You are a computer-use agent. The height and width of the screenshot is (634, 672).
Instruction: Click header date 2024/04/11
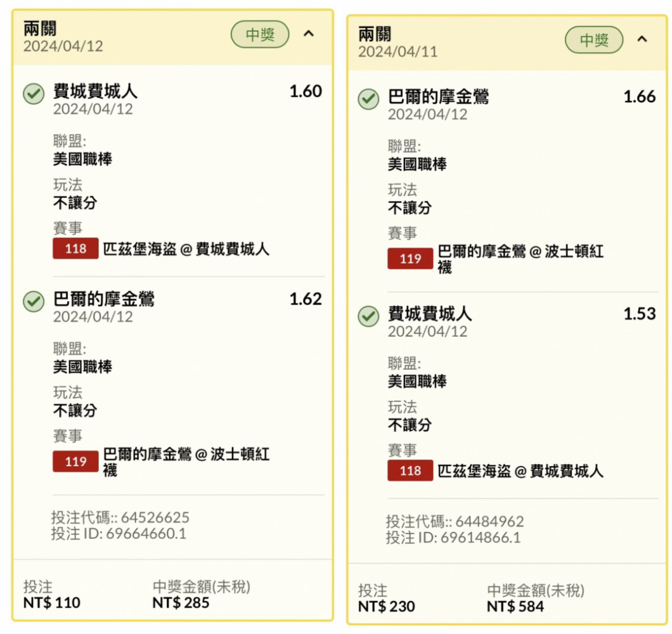pos(397,52)
